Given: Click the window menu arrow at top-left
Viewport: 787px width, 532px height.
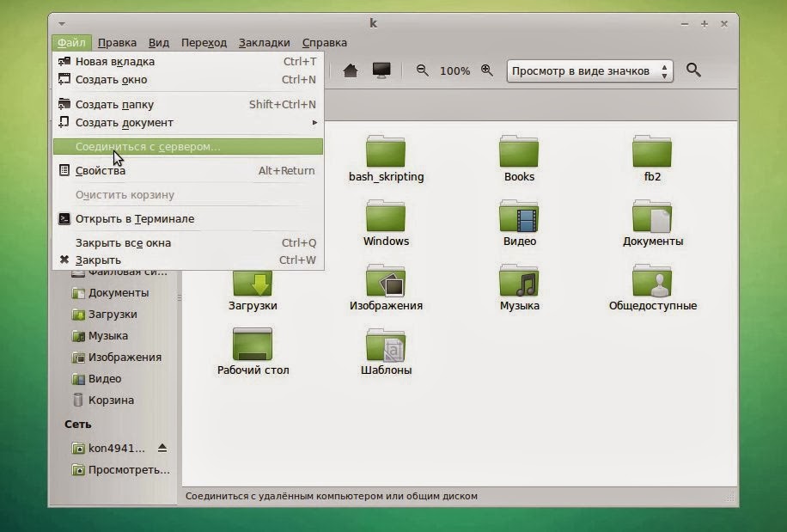Looking at the screenshot, I should coord(61,23).
